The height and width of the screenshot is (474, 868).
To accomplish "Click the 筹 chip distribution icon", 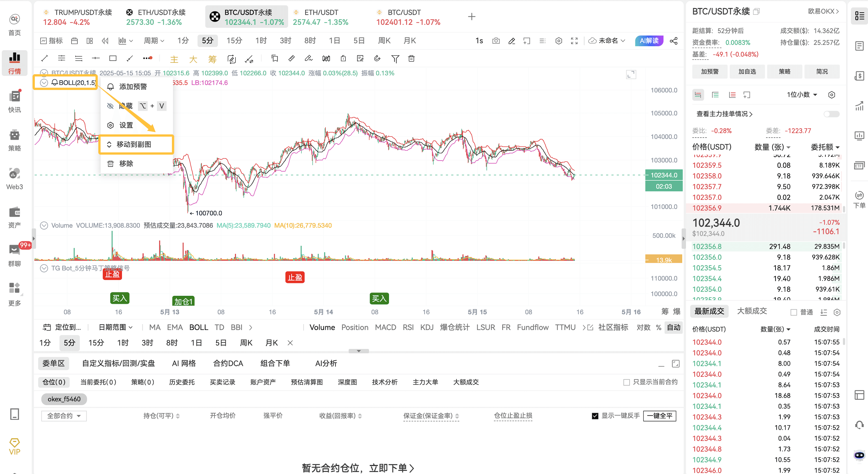I will coord(212,59).
